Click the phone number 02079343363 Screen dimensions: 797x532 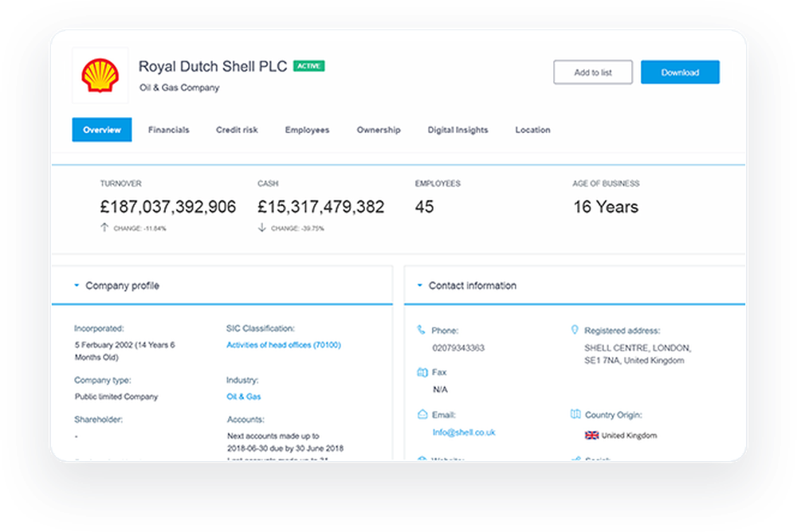point(458,348)
